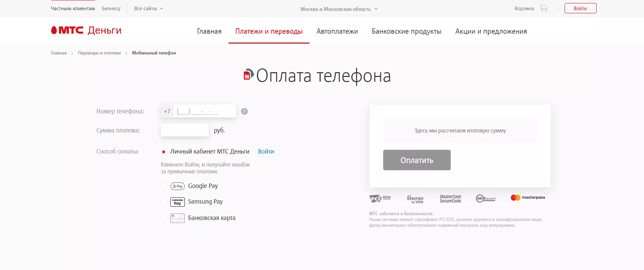The height and width of the screenshot is (270, 644).
Task: Click the SIM card icon beside Оплата телефона
Action: click(x=249, y=74)
